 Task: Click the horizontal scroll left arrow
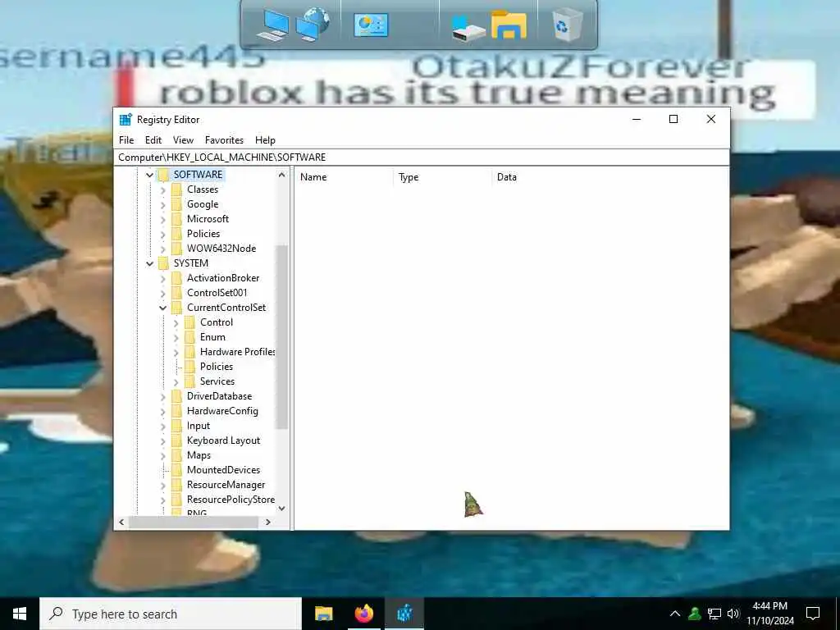[121, 522]
